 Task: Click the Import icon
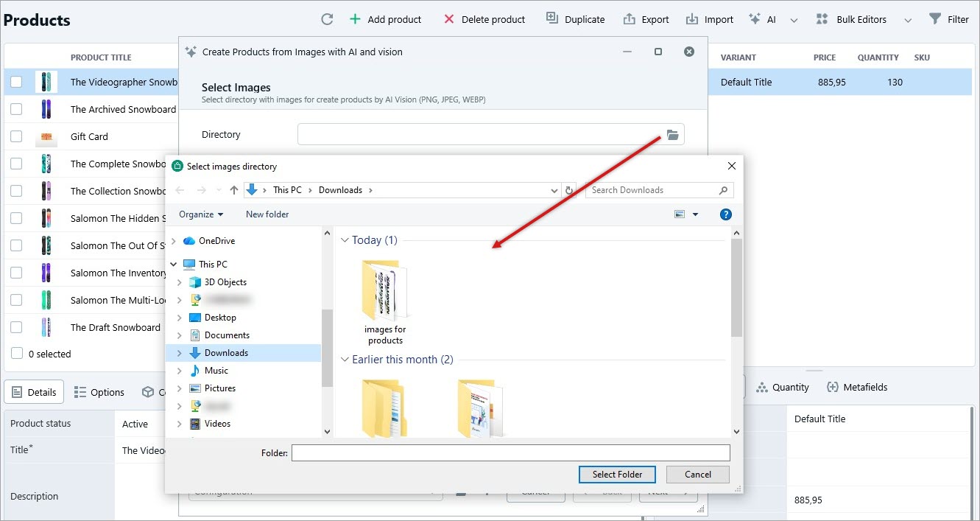[x=691, y=18]
